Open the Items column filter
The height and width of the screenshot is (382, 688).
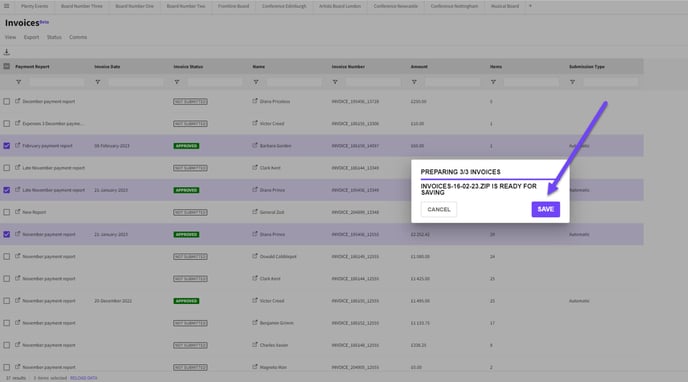493,82
